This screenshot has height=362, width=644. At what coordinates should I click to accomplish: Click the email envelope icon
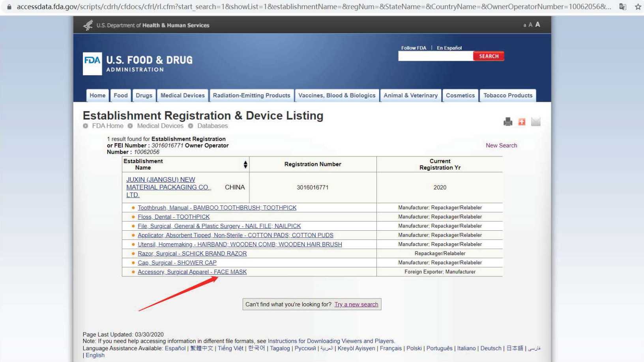(x=535, y=122)
